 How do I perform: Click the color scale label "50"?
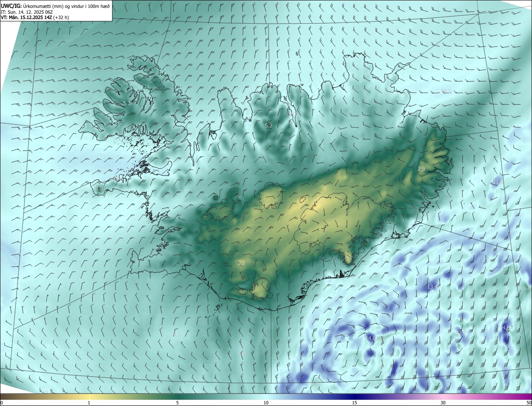coord(529,403)
